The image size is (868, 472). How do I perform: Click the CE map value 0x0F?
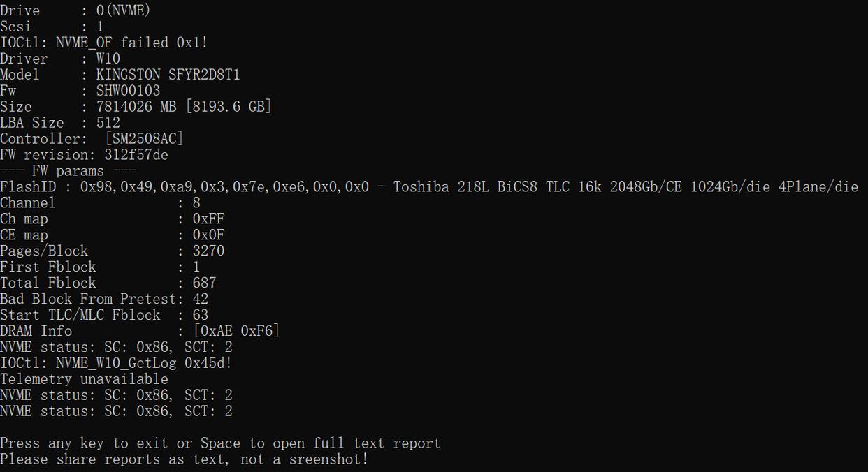click(x=208, y=235)
